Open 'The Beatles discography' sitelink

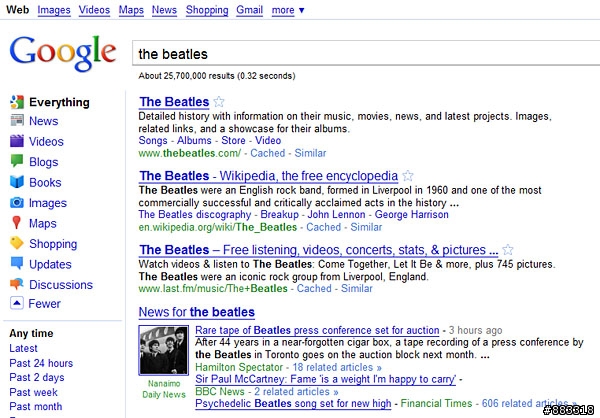(195, 214)
